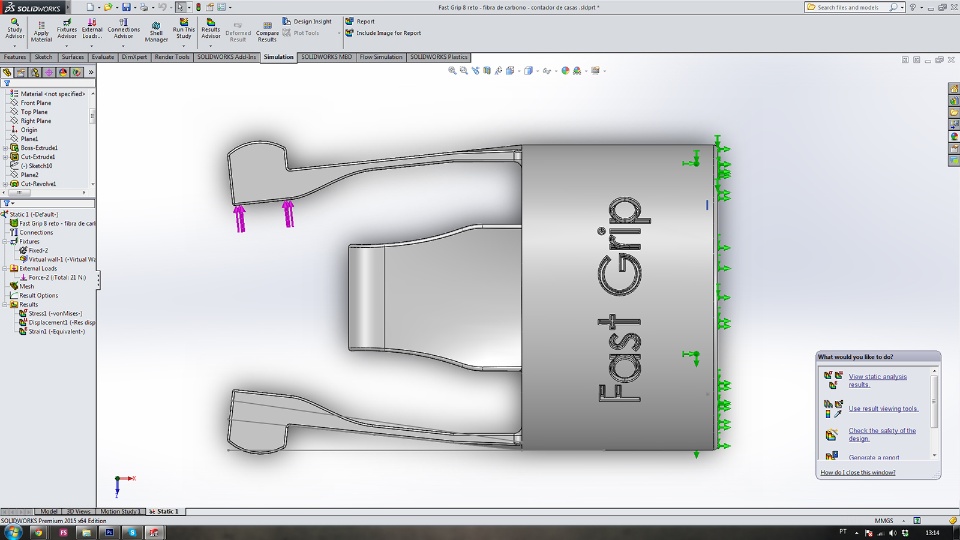960x540 pixels.
Task: Click the Rebuild traffic light icon
Action: [x=198, y=7]
